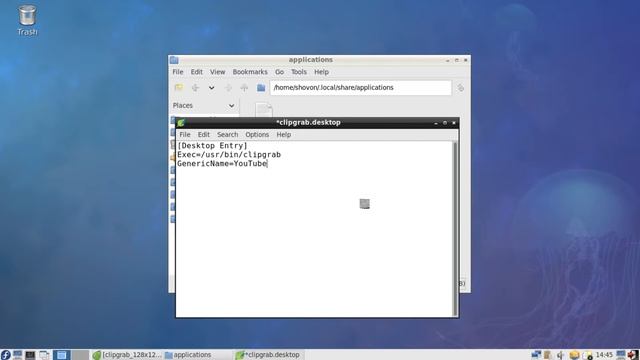The width and height of the screenshot is (640, 360).
Task: Minimize the clipgrab.desktop editor window
Action: [436, 123]
